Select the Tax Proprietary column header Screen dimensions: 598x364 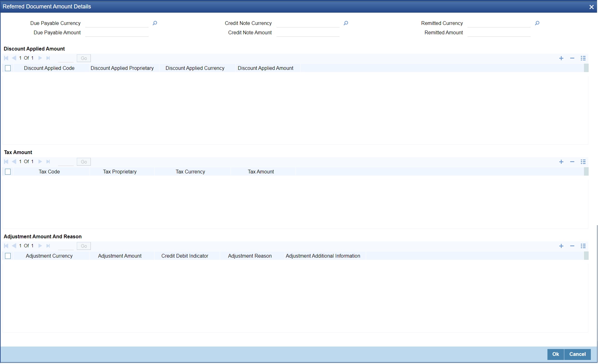pos(120,172)
